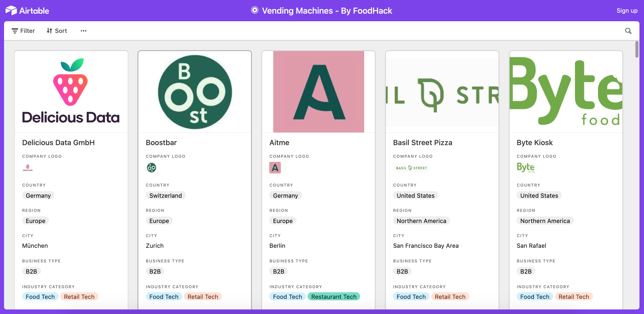This screenshot has height=314, width=644.
Task: Open the Aitme record title
Action: point(279,143)
